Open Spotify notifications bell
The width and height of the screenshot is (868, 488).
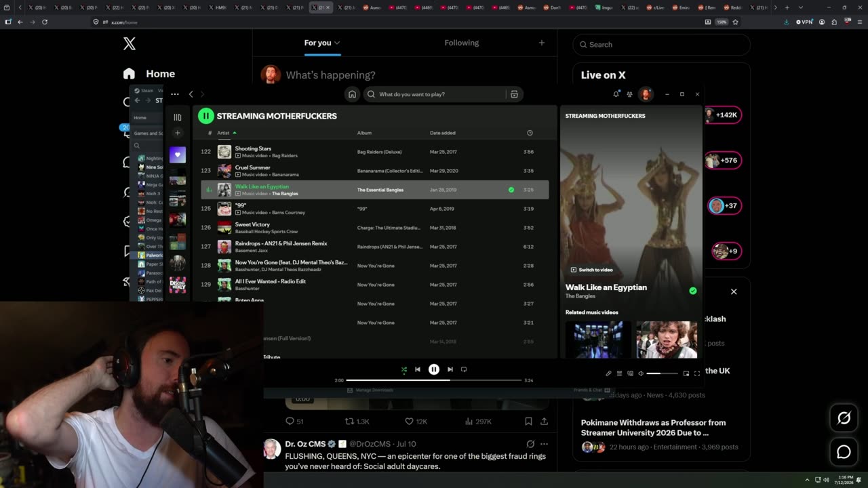coord(616,94)
